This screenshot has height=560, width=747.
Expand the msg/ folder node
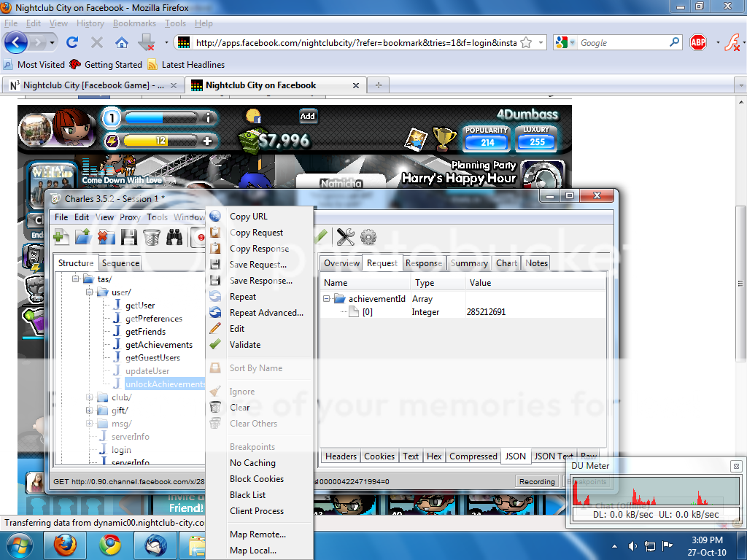(x=89, y=424)
